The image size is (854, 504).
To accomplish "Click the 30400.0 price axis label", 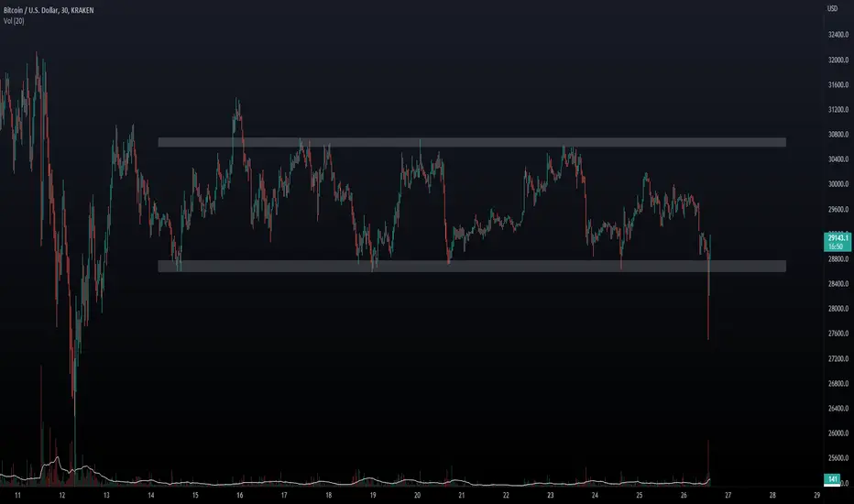I will [838, 159].
